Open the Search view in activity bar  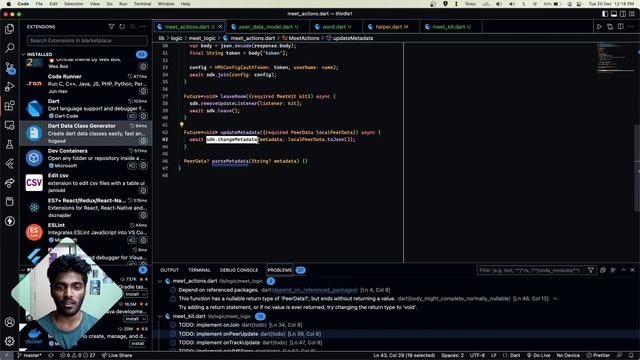coord(9,48)
